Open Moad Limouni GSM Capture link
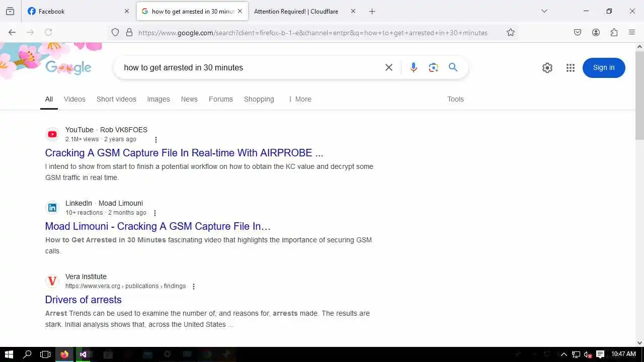644x362 pixels. tap(158, 226)
